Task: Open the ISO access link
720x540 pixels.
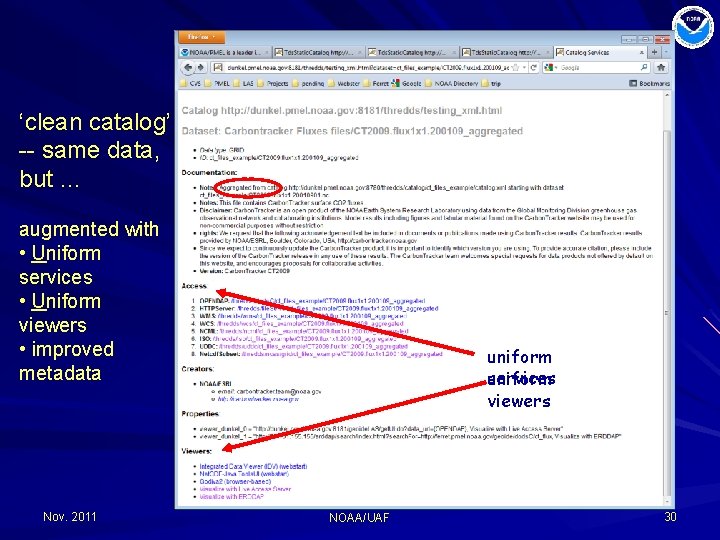Action: click(304, 339)
